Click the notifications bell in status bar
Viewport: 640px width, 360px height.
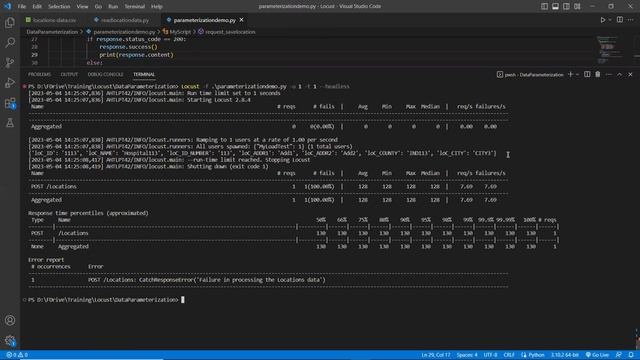coord(631,355)
